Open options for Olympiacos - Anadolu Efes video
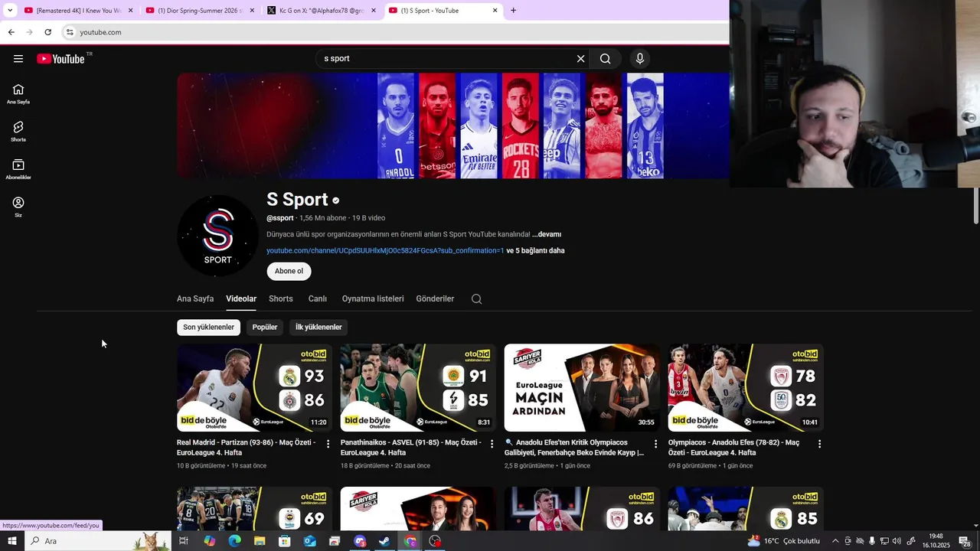980x551 pixels. click(x=819, y=444)
